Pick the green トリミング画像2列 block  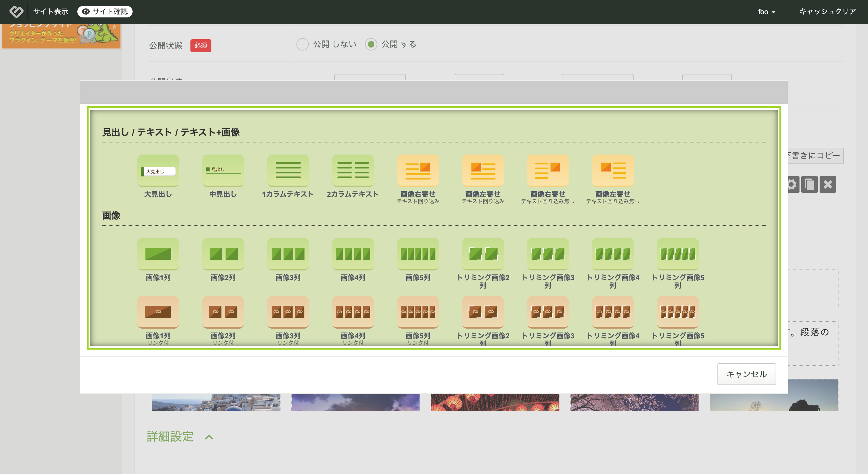[x=483, y=254]
